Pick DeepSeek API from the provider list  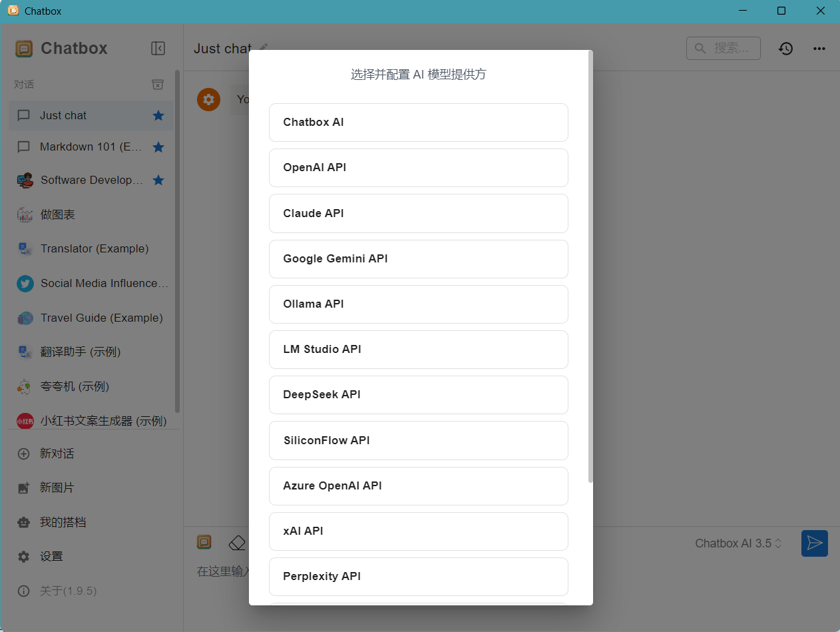(x=418, y=395)
